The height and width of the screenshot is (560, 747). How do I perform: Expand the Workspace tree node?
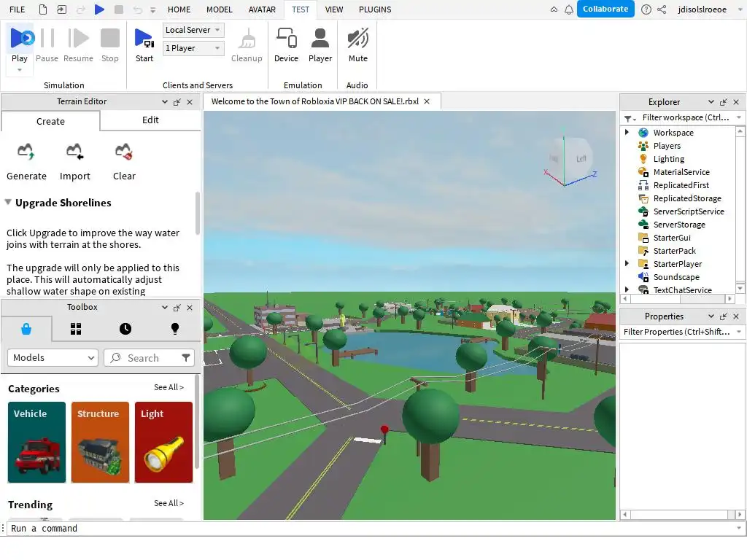pos(627,133)
